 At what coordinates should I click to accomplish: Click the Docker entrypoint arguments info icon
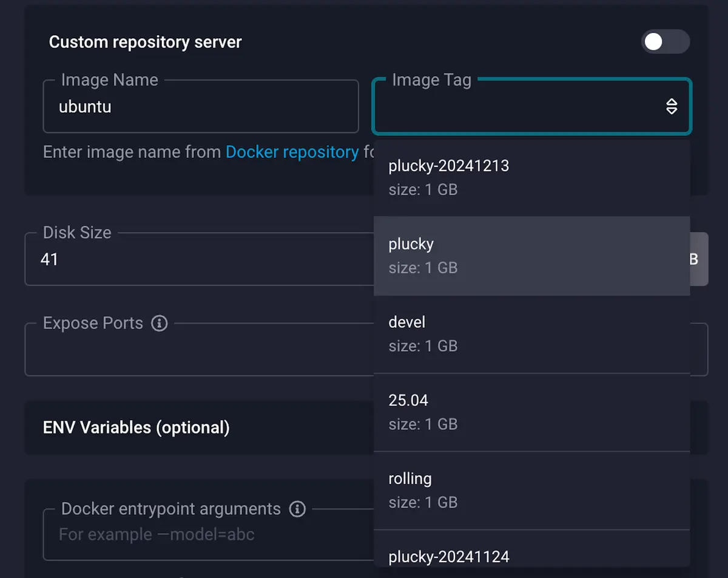click(298, 509)
